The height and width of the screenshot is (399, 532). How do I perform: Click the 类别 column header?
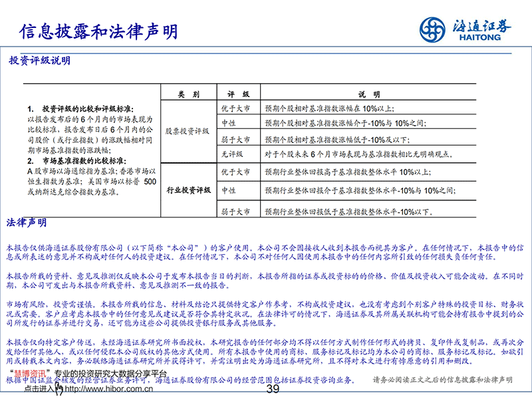pos(189,94)
